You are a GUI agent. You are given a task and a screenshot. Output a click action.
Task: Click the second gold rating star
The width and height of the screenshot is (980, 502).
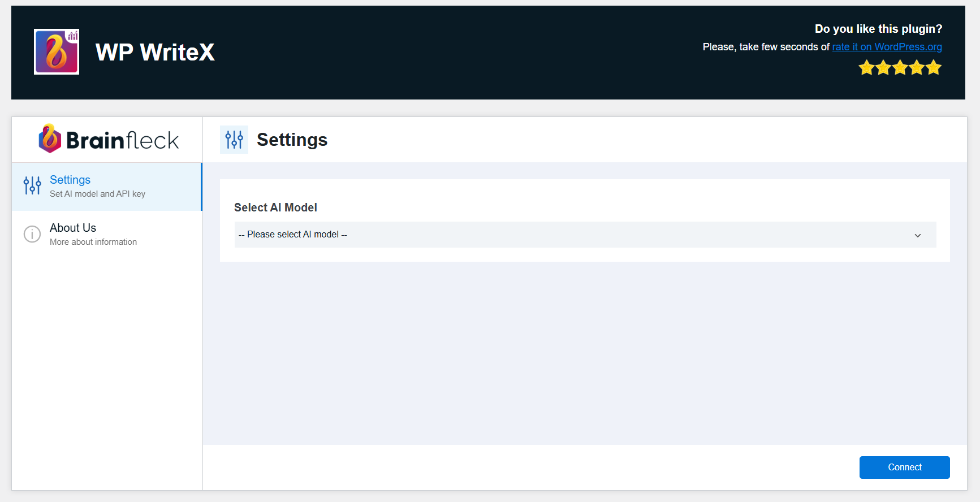[883, 68]
